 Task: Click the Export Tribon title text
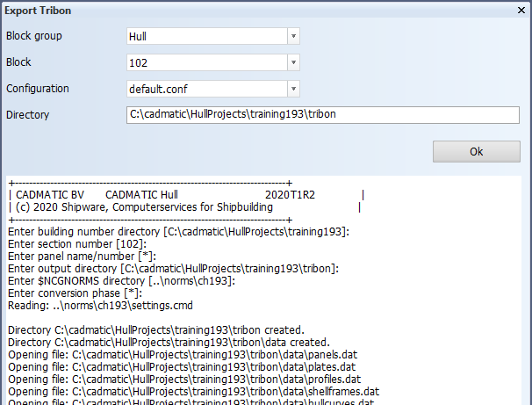[x=38, y=11]
